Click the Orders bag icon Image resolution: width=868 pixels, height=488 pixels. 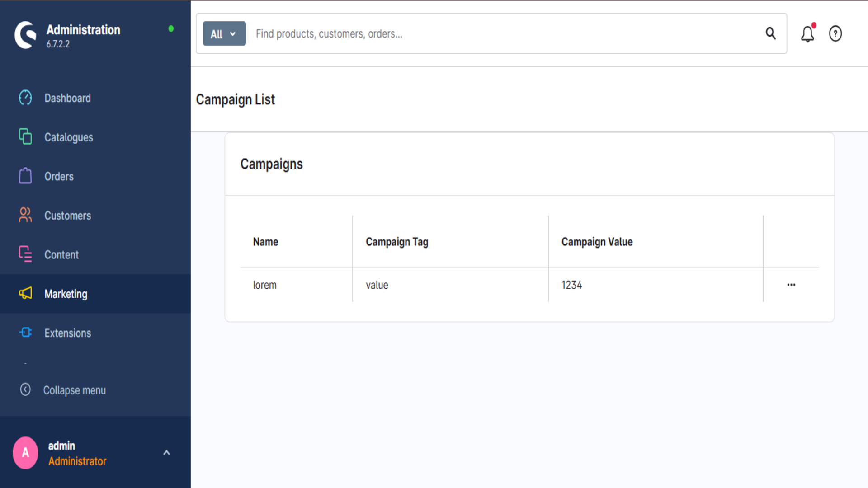(x=25, y=176)
